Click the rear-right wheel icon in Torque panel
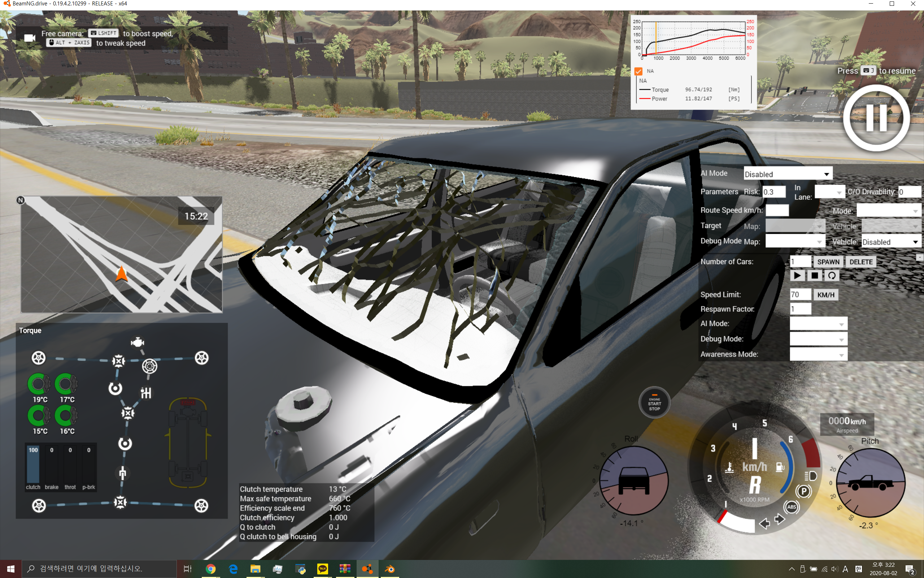The image size is (924, 578). pyautogui.click(x=201, y=506)
